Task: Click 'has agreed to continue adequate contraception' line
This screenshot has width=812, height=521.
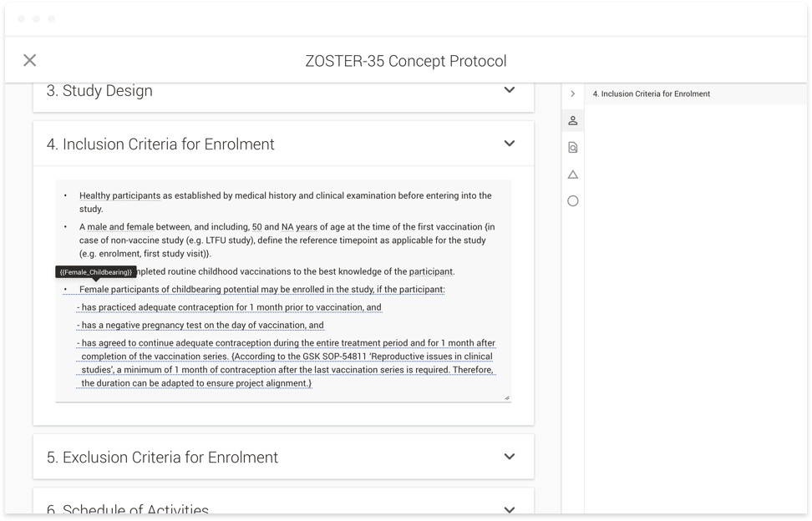Action: click(x=286, y=363)
